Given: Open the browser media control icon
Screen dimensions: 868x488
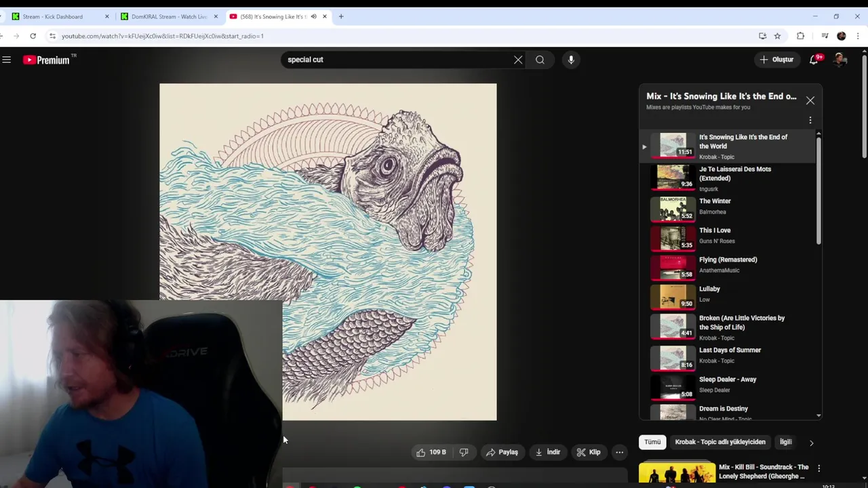Looking at the screenshot, I should [x=825, y=36].
